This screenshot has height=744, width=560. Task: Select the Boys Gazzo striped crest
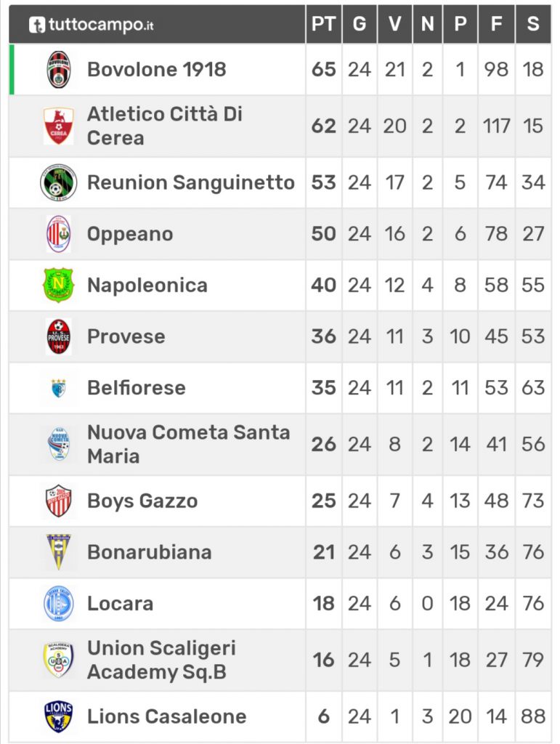tap(58, 501)
